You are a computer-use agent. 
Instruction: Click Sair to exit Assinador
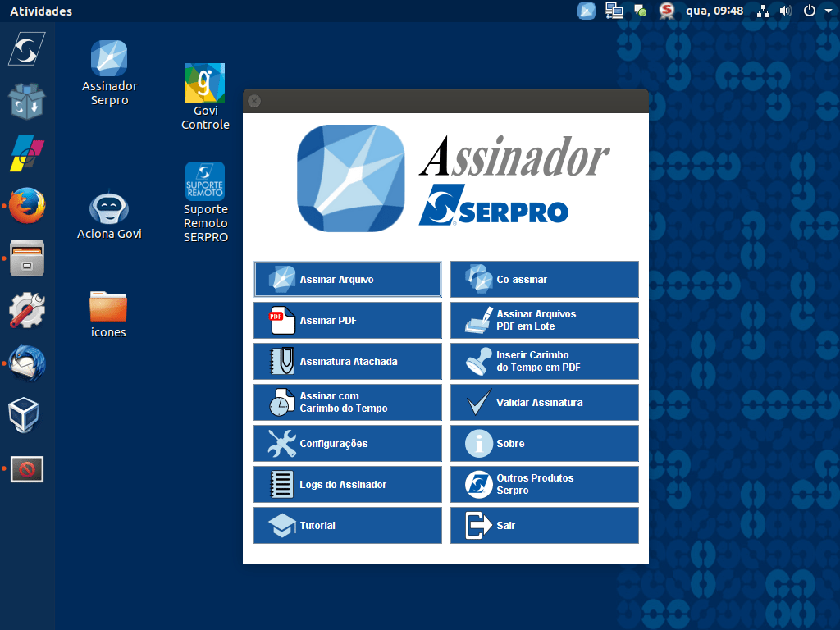tap(544, 525)
